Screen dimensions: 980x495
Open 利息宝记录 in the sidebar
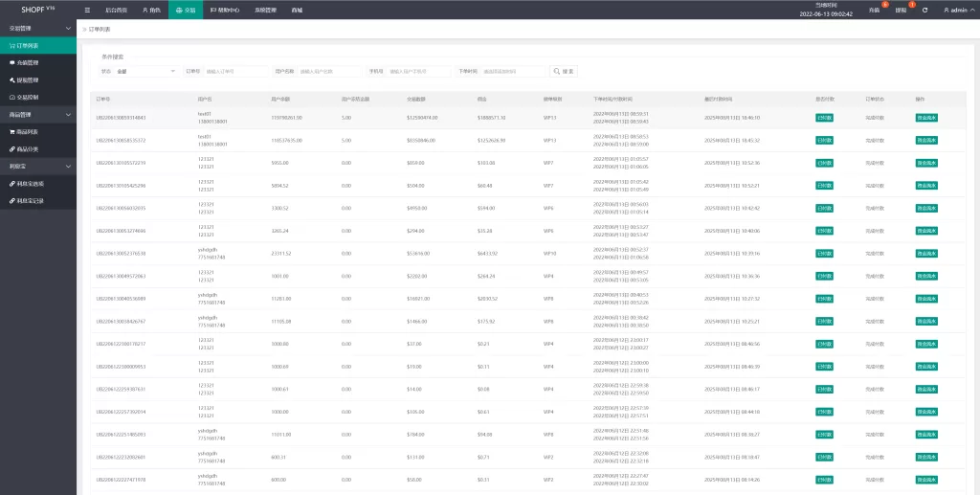pos(29,201)
